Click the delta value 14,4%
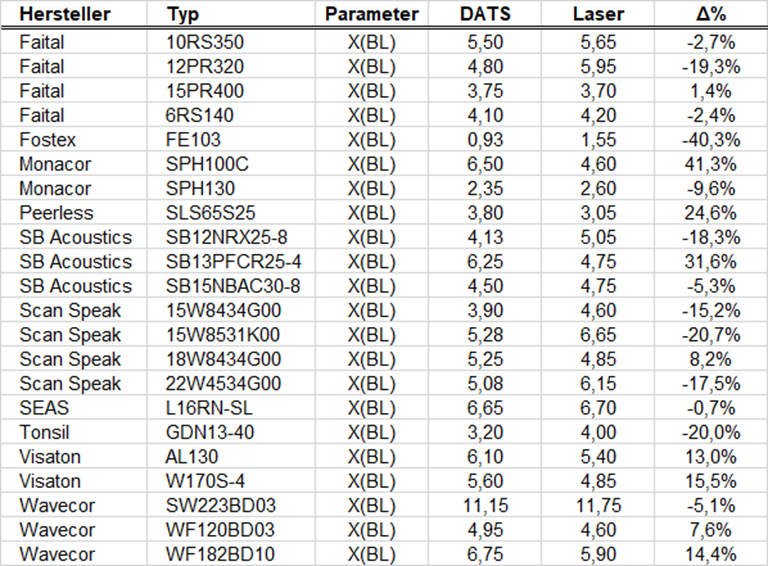Image resolution: width=768 pixels, height=566 pixels. click(x=711, y=555)
